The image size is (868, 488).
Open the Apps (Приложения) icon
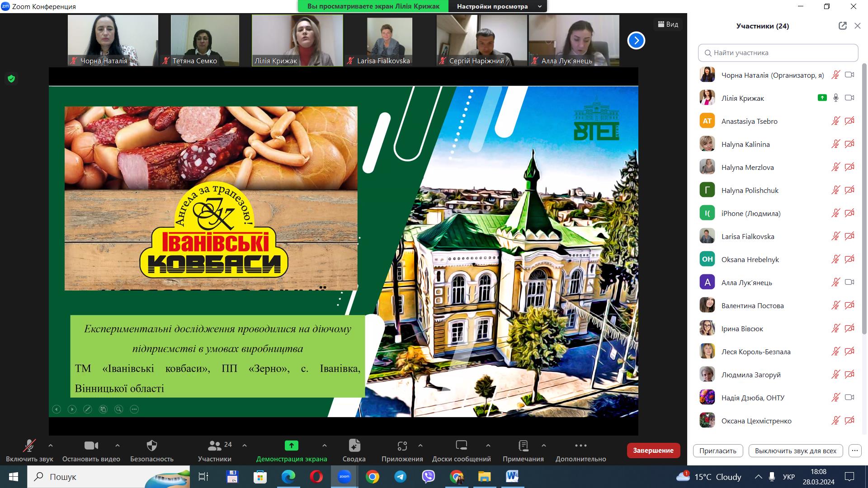[x=402, y=446]
